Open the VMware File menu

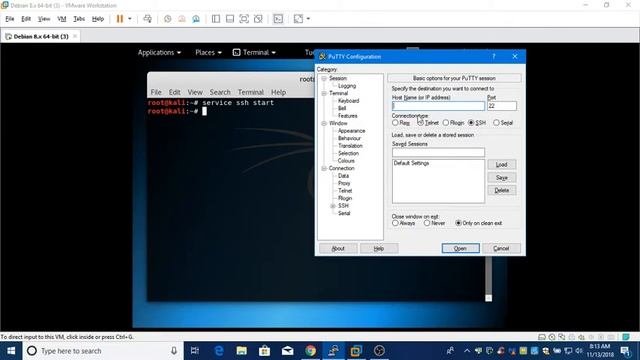click(10, 19)
